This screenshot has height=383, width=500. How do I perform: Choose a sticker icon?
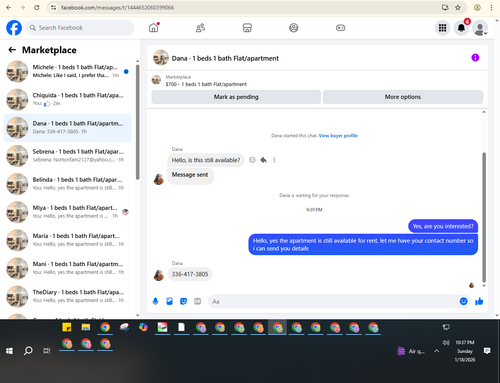(x=183, y=301)
